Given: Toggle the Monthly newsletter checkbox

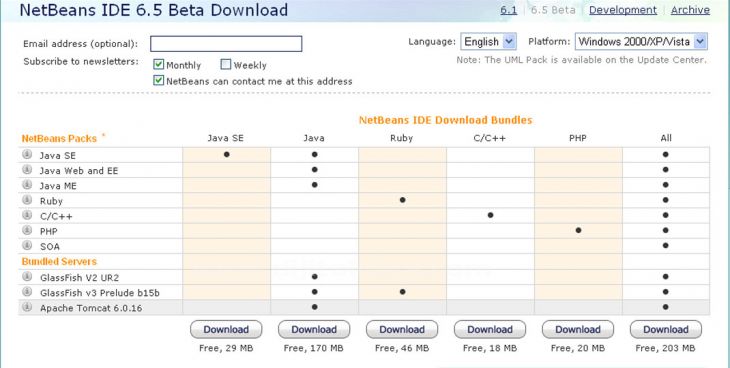Looking at the screenshot, I should click(x=159, y=64).
